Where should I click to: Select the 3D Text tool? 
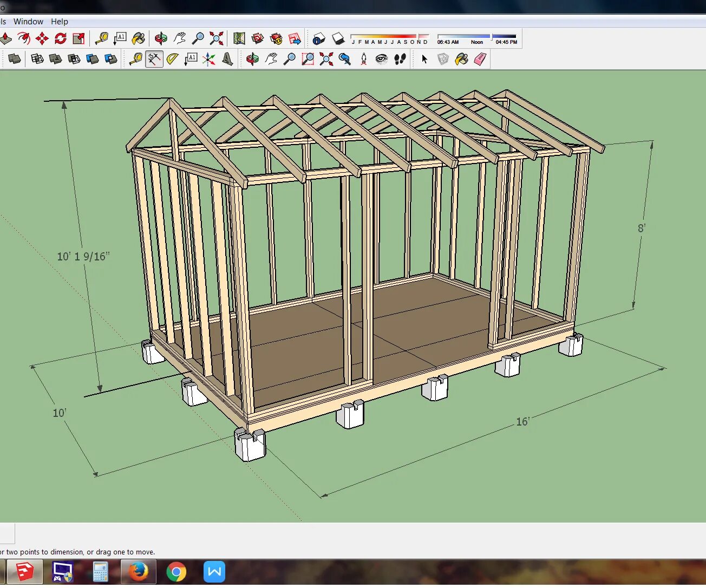pyautogui.click(x=227, y=58)
